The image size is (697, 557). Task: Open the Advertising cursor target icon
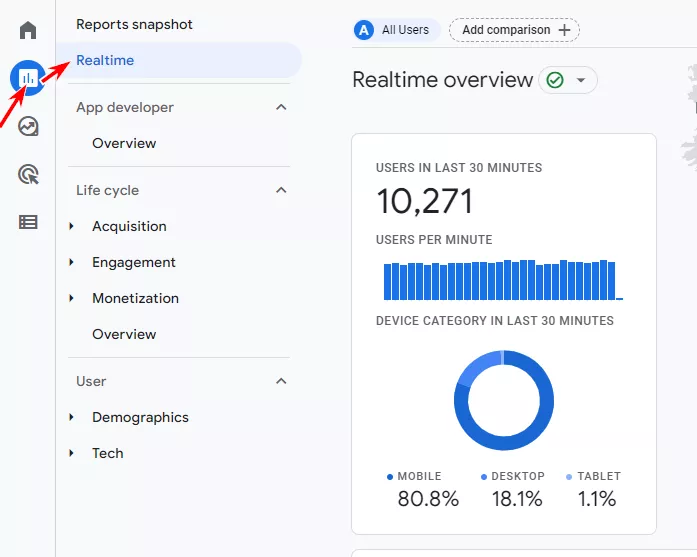pyautogui.click(x=28, y=174)
